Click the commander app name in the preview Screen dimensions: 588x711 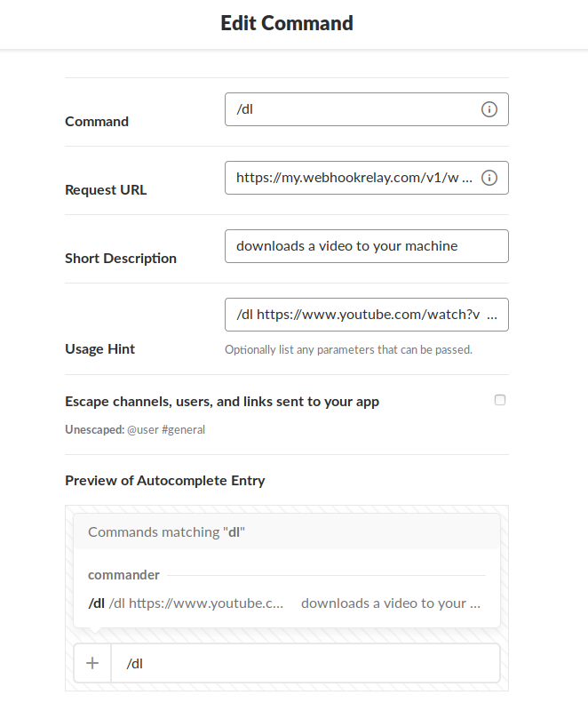click(123, 575)
